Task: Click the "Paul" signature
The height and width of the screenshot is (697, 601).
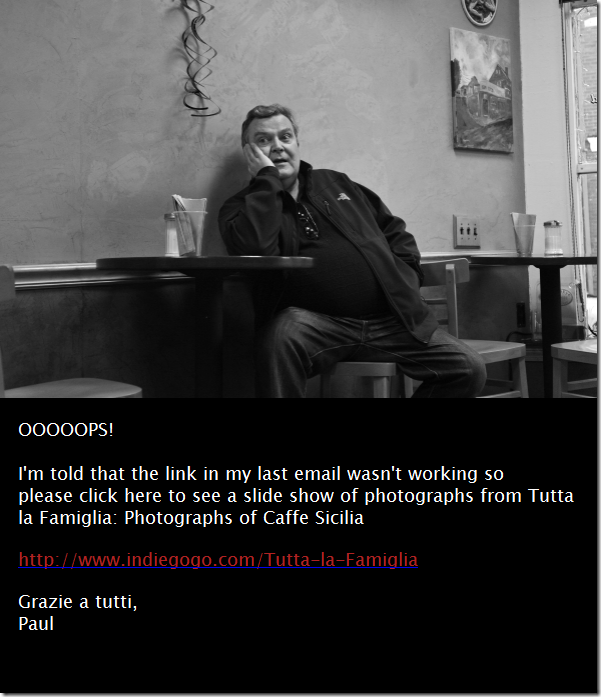Action: pyautogui.click(x=36, y=623)
